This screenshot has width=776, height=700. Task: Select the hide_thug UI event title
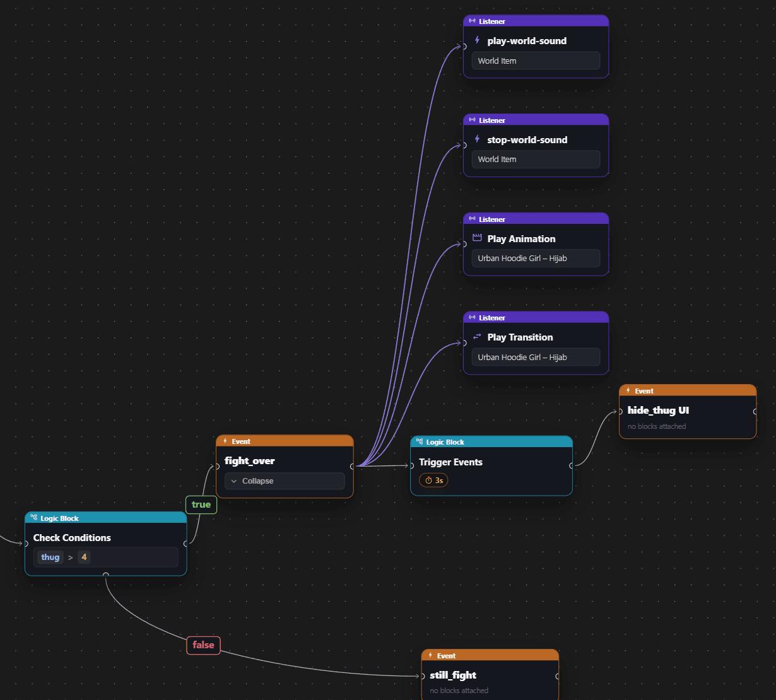point(658,411)
